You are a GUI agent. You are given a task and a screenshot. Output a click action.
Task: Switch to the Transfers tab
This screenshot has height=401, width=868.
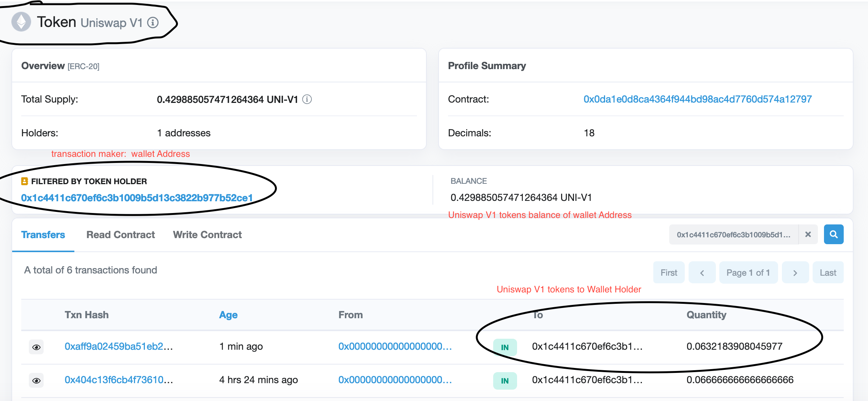[43, 235]
